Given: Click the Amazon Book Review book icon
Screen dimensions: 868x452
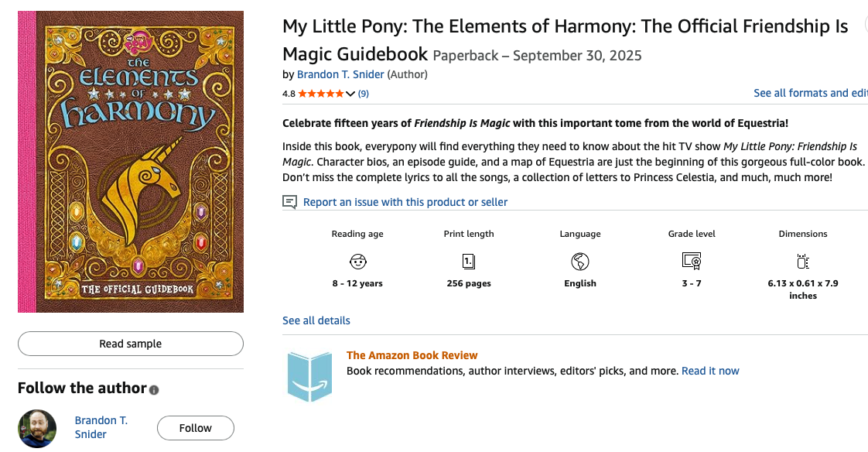Looking at the screenshot, I should point(309,376).
